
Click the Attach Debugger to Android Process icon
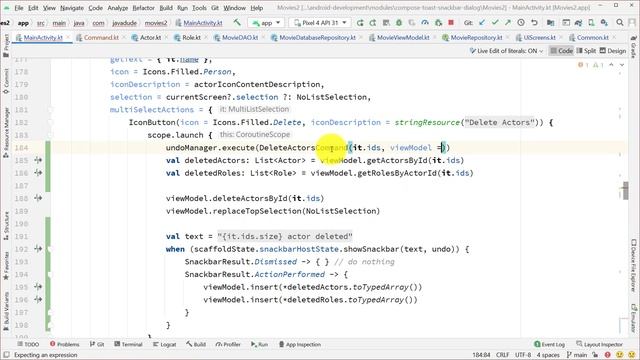coord(438,23)
